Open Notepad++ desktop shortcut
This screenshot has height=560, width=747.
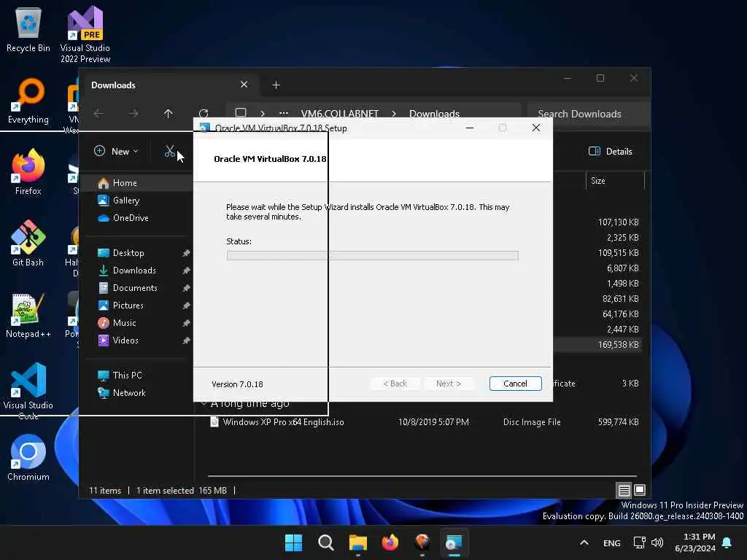28,316
